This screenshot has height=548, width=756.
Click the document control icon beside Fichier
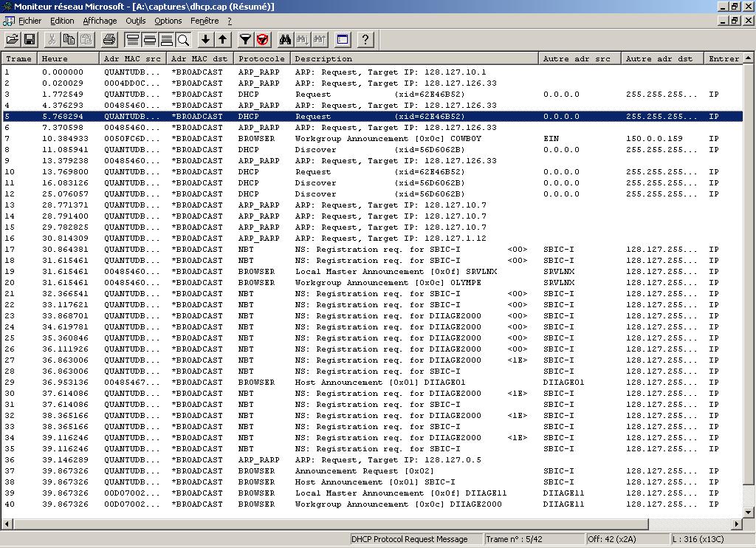[x=8, y=21]
